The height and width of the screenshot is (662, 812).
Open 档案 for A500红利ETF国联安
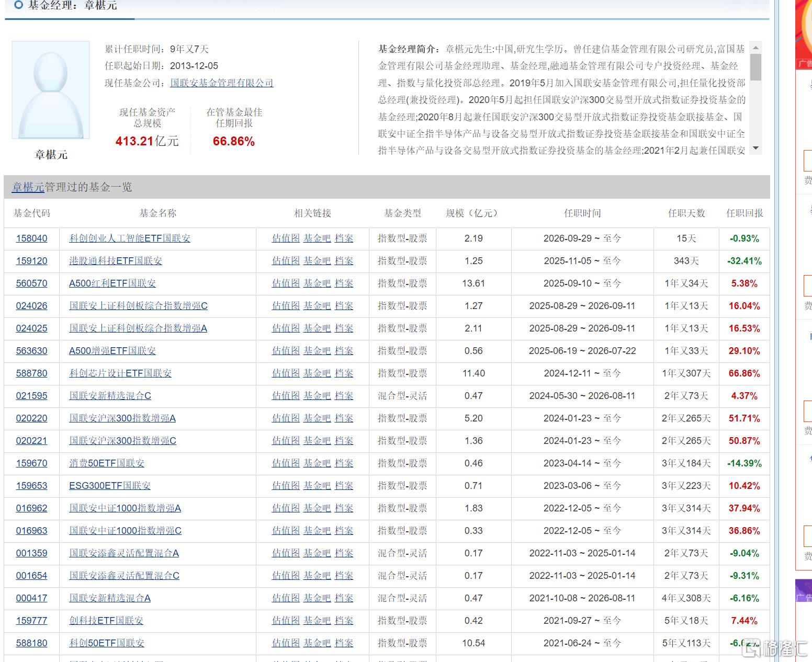(x=344, y=283)
